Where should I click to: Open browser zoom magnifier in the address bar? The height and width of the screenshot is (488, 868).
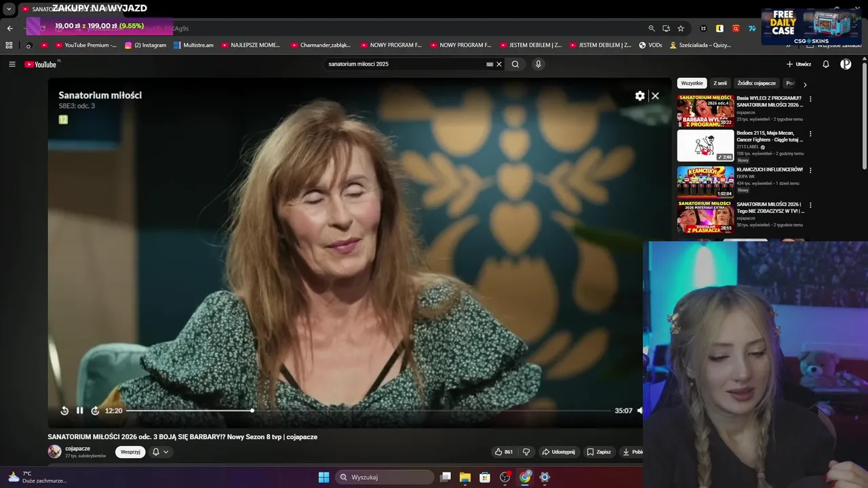[652, 28]
